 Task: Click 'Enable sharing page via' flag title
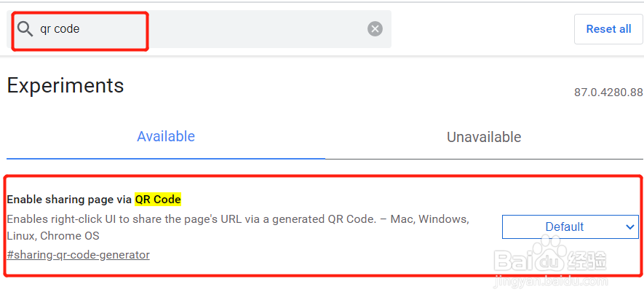coord(69,199)
